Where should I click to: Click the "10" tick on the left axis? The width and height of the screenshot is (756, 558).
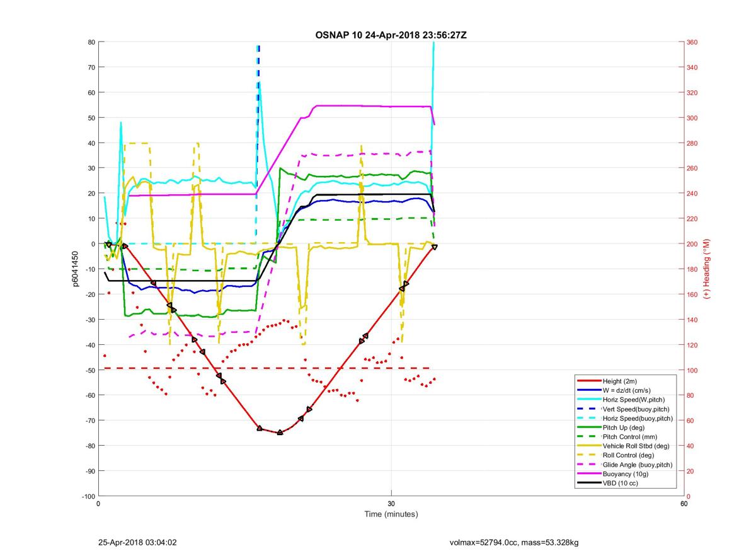pyautogui.click(x=91, y=219)
